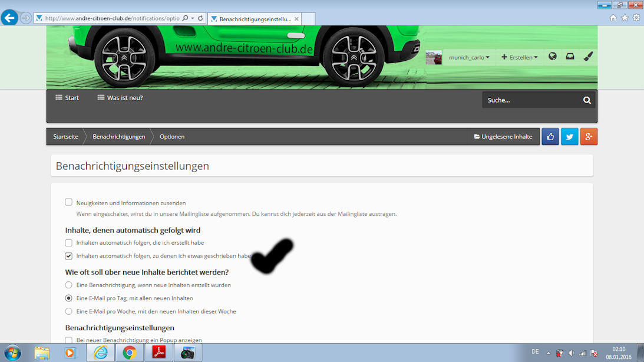This screenshot has width=644, height=362.
Task: Show hidden tray icons arrow
Action: [x=549, y=353]
